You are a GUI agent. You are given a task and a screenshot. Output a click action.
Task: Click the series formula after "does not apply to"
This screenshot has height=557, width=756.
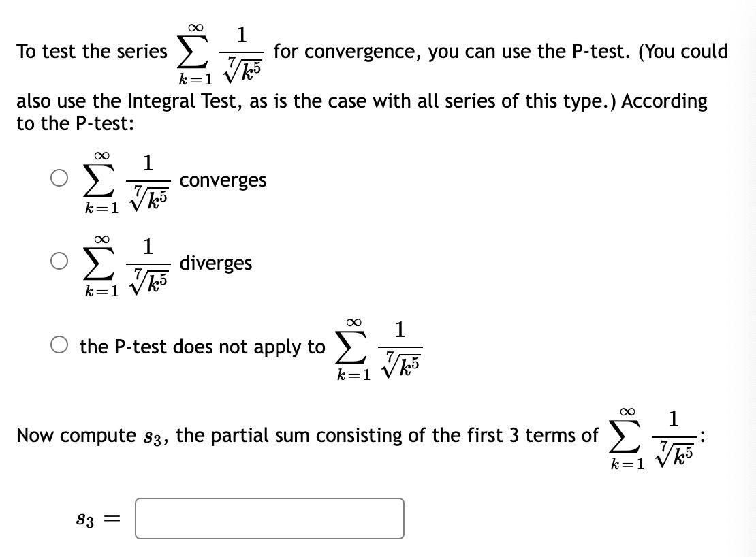(379, 349)
